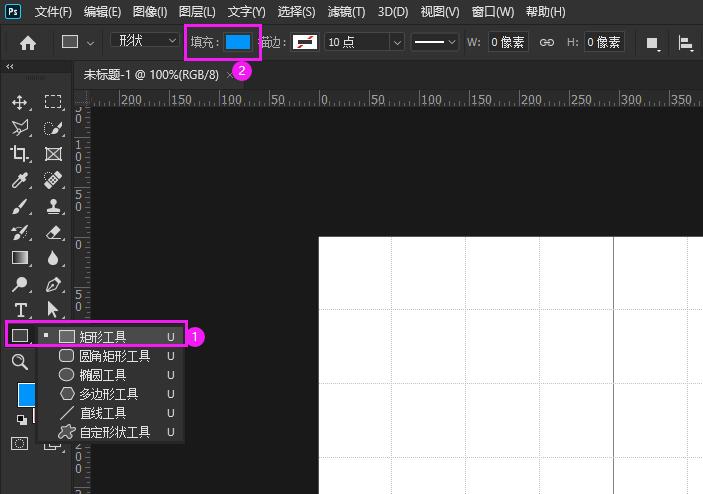Open the blue fill color swatch
Viewport: 703px width, 494px height.
(x=238, y=42)
